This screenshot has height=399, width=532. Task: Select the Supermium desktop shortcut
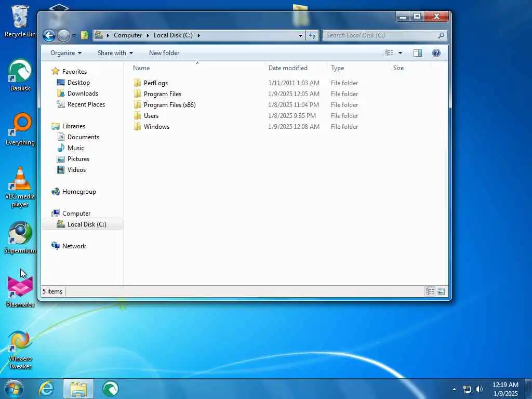point(20,237)
